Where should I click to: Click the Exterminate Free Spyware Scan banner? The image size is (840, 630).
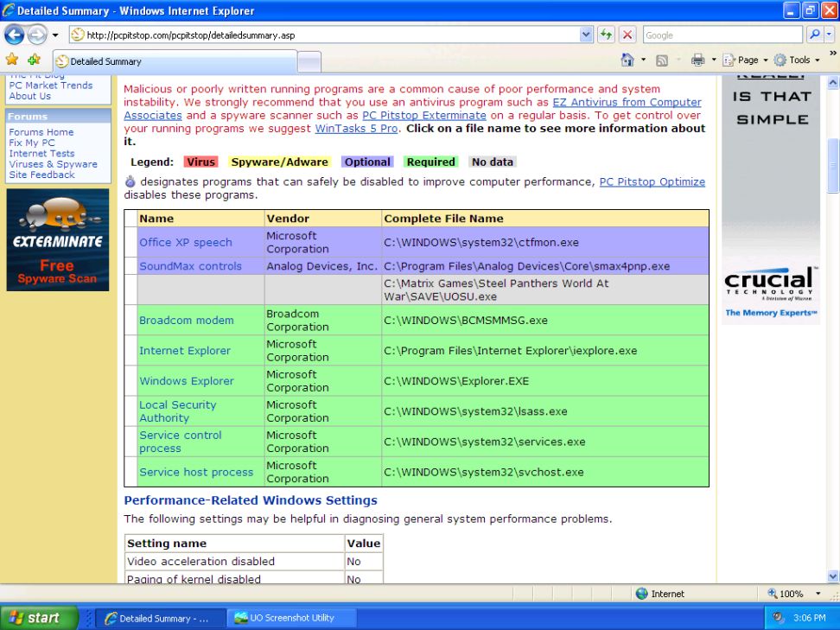[58, 240]
